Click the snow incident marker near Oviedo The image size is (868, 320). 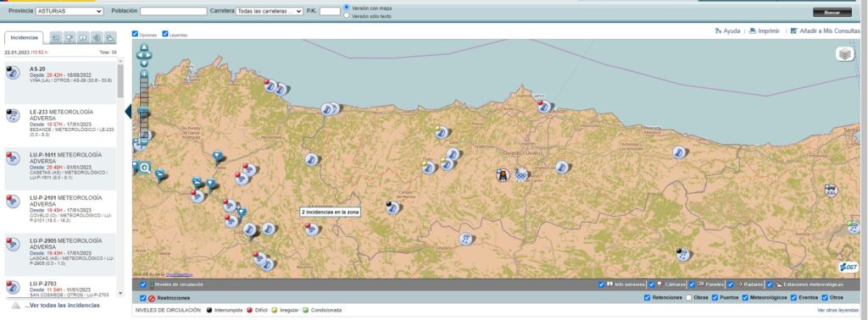(521, 174)
